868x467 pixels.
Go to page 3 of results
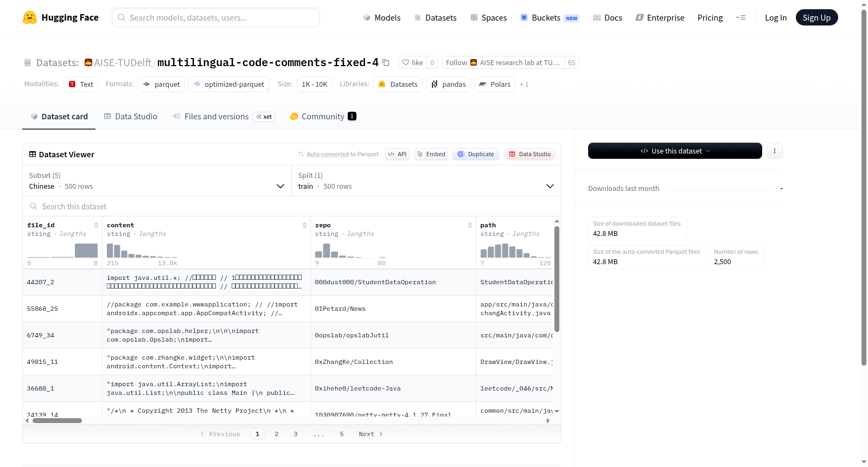coord(296,434)
